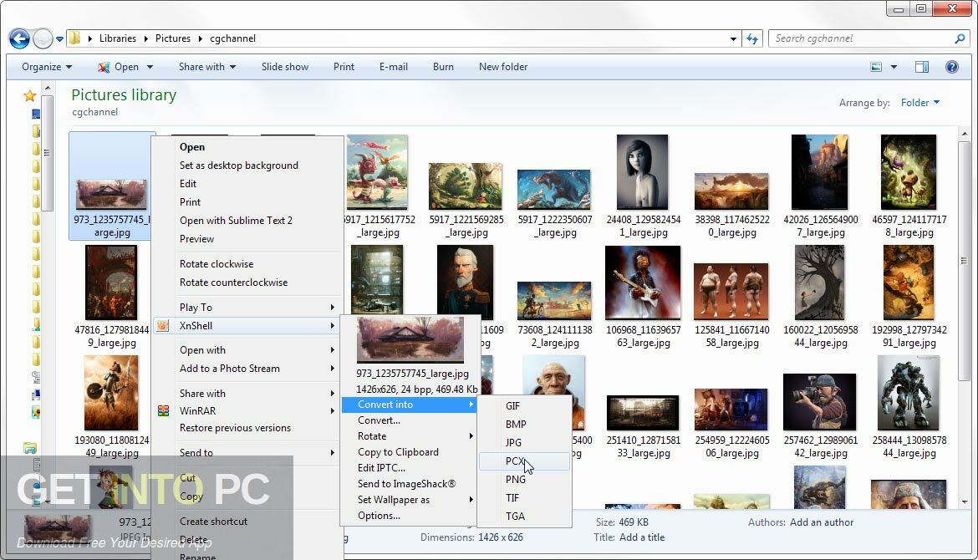The image size is (978, 560).
Task: Click Libraries in the address breadcrumb
Action: click(117, 38)
